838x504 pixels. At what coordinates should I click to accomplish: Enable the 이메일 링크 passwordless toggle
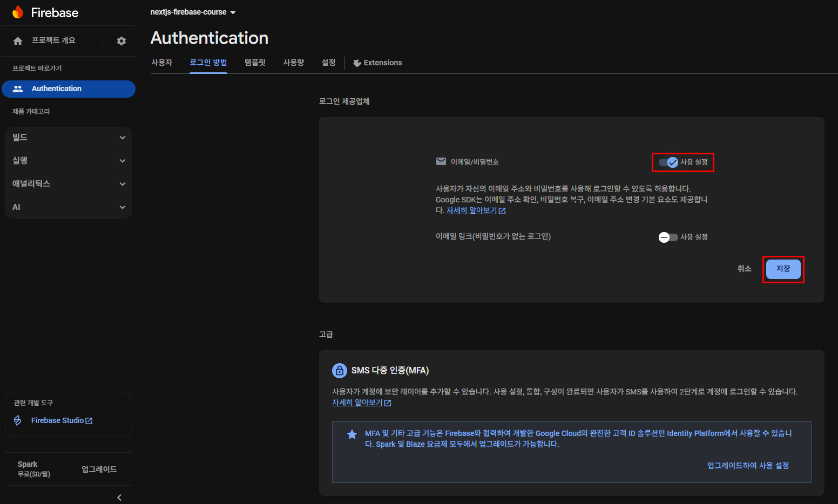(668, 237)
